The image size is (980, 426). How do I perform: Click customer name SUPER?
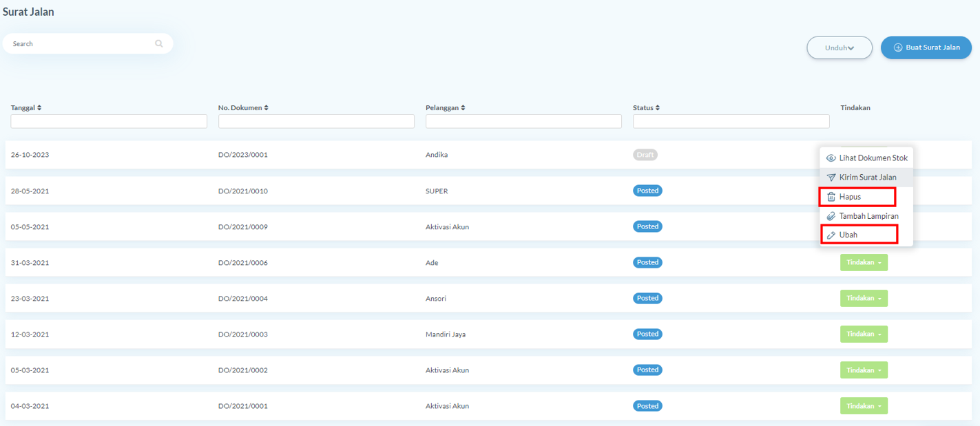tap(437, 191)
